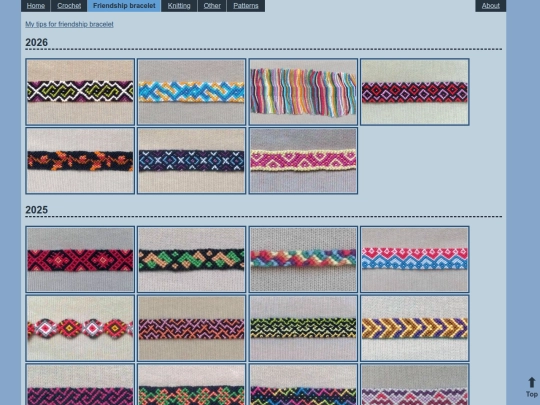Open the Crochet menu item

[x=69, y=6]
